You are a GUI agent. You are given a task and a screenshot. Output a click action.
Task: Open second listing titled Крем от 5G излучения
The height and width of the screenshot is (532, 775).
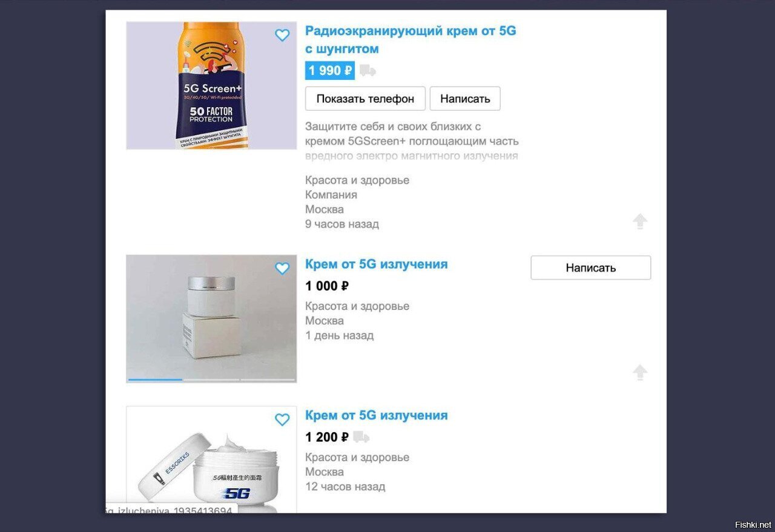coord(377,264)
